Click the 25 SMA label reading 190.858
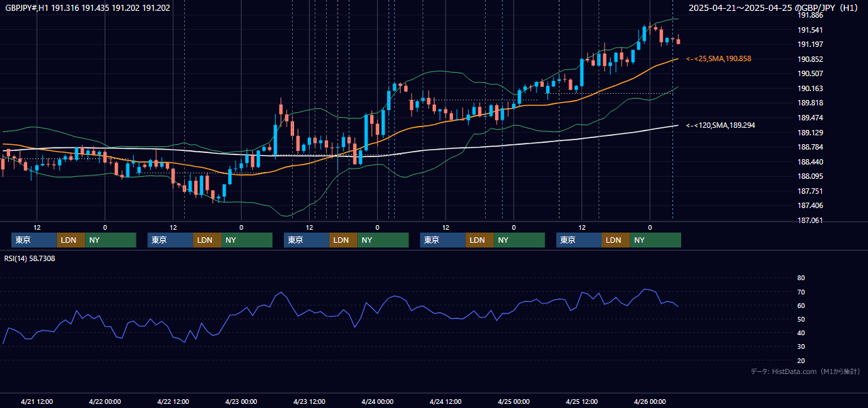Image resolution: width=868 pixels, height=408 pixels. [719, 59]
